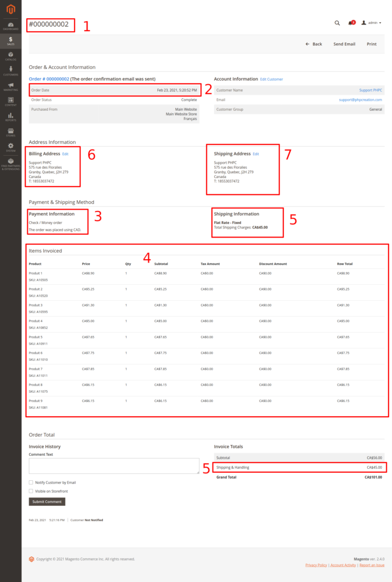This screenshot has width=392, height=582.
Task: Click the Send Email button
Action: (x=344, y=44)
